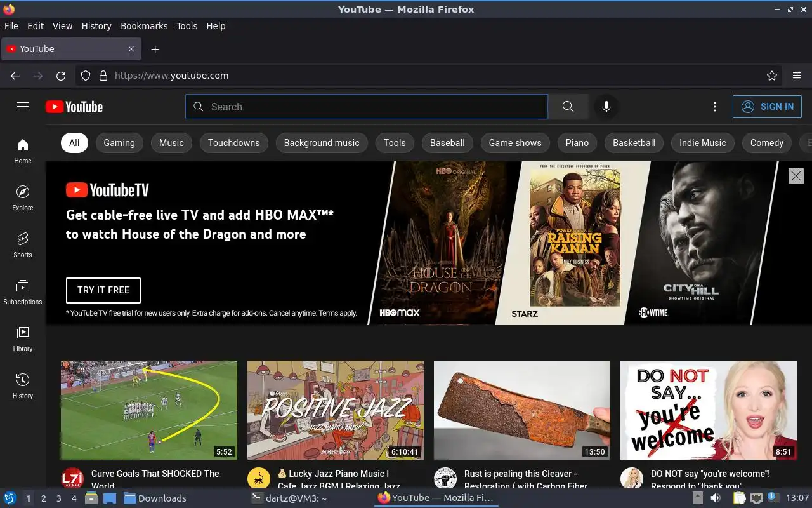Open Firefox application hamburger menu
Image resolution: width=812 pixels, height=508 pixels.
click(797, 76)
